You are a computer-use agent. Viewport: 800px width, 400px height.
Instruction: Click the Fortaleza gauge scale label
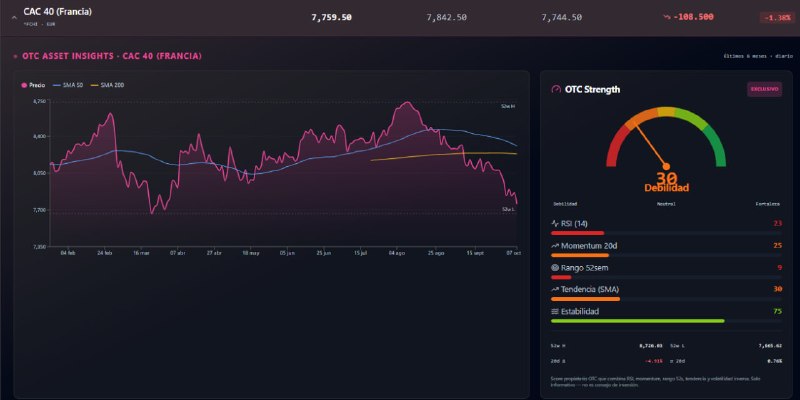tap(767, 204)
